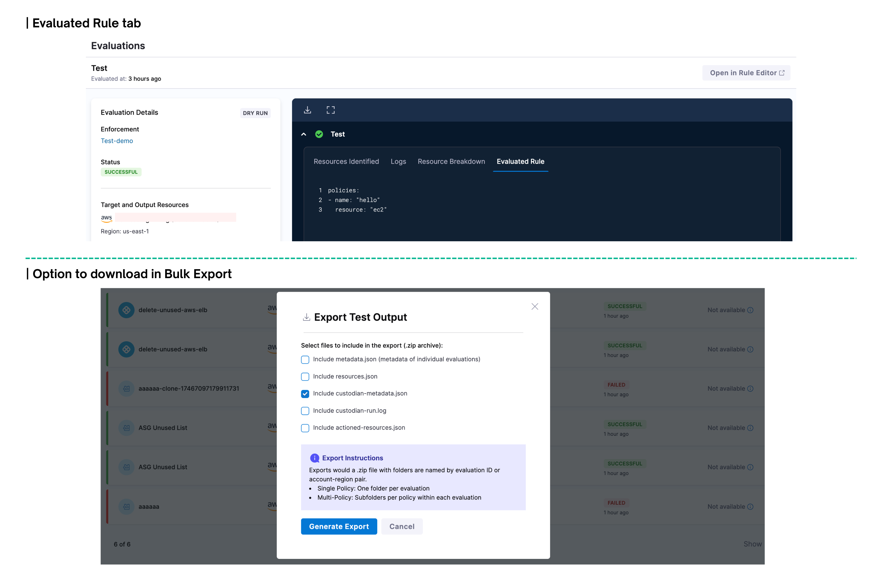The width and height of the screenshot is (882, 588).
Task: Open the Test-demo enforcement link
Action: coord(117,141)
